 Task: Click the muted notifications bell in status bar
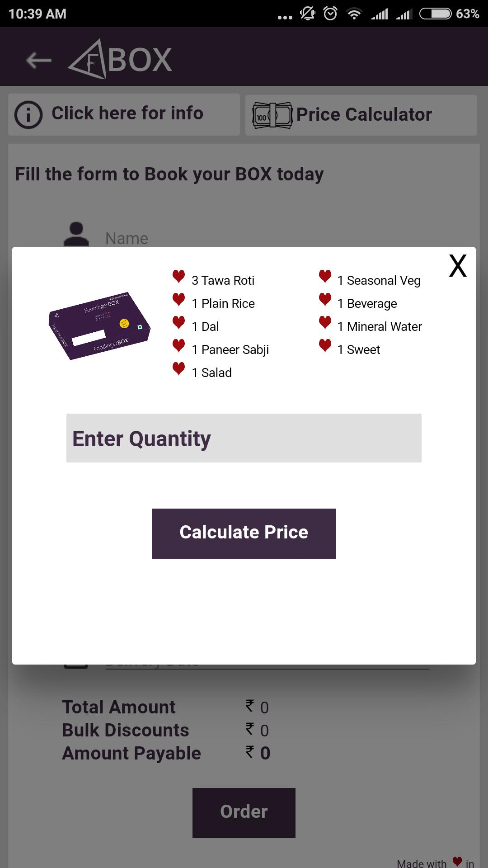point(308,14)
